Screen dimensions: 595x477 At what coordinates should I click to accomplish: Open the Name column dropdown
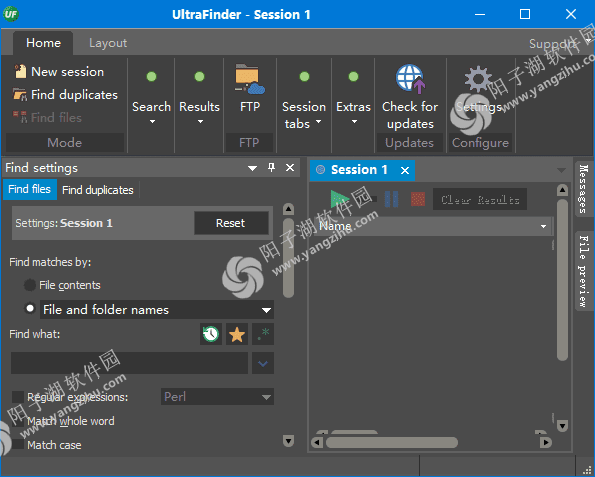543,227
